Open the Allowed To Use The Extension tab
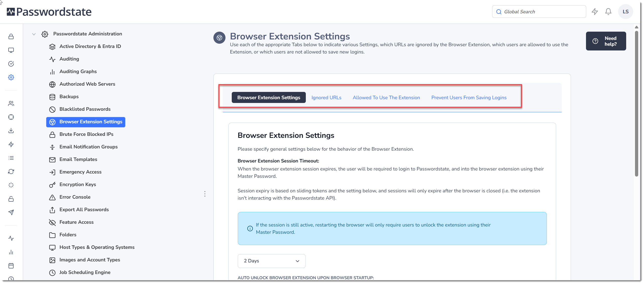 (x=386, y=97)
